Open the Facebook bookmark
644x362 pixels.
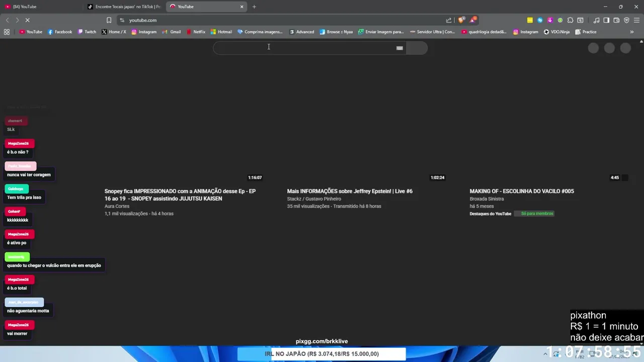coord(60,32)
